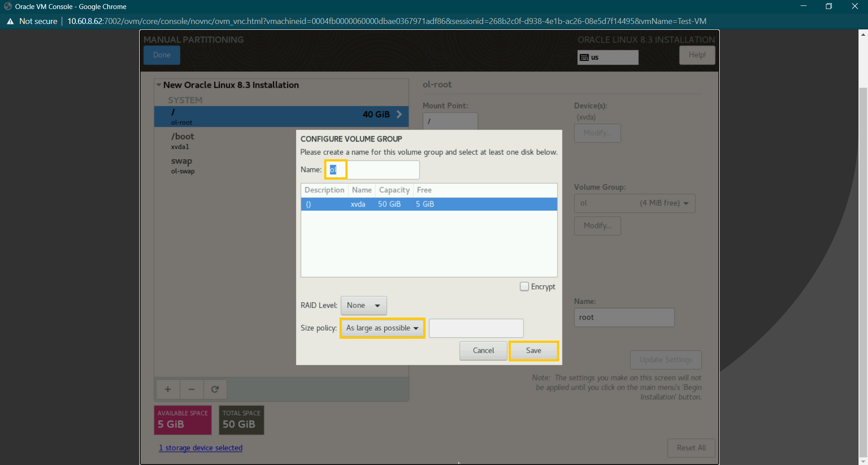Select the xvda disk row
This screenshot has height=465, width=868.
429,204
